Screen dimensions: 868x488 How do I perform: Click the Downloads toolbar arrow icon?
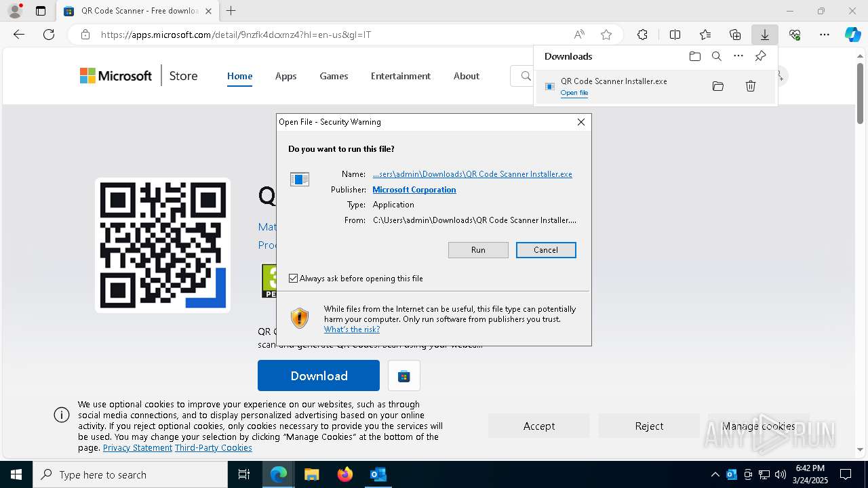764,35
